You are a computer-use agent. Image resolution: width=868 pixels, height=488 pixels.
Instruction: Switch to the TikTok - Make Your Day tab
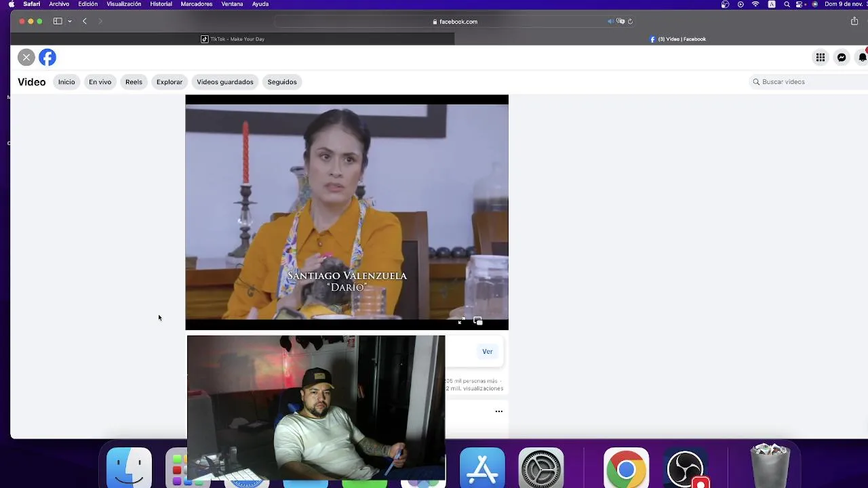tap(233, 39)
